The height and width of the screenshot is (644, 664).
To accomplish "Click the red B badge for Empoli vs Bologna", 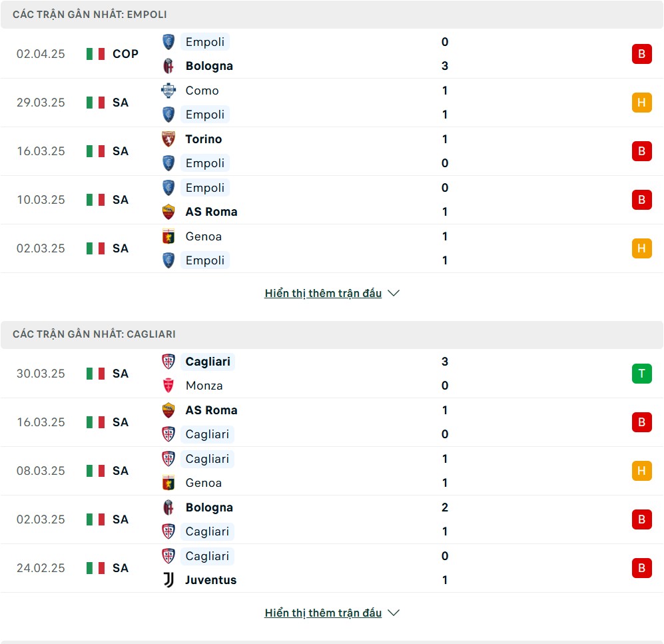I will pyautogui.click(x=641, y=54).
